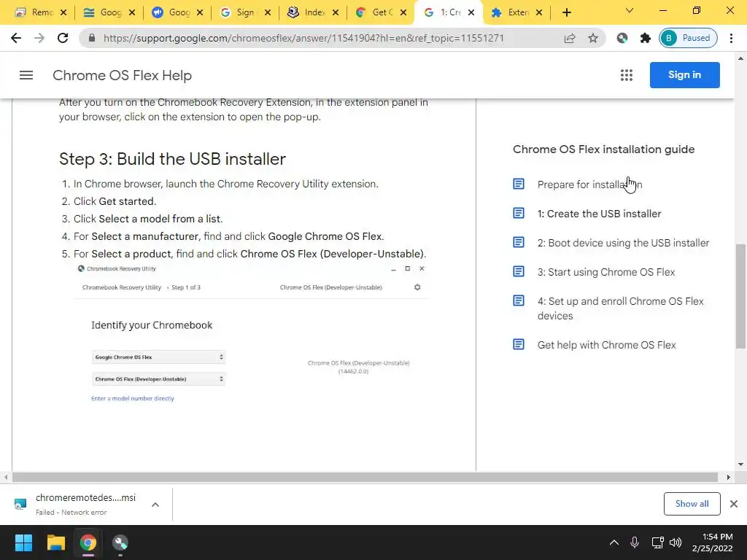This screenshot has width=747, height=560.
Task: Click the tools app icon in taskbar
Action: [120, 542]
